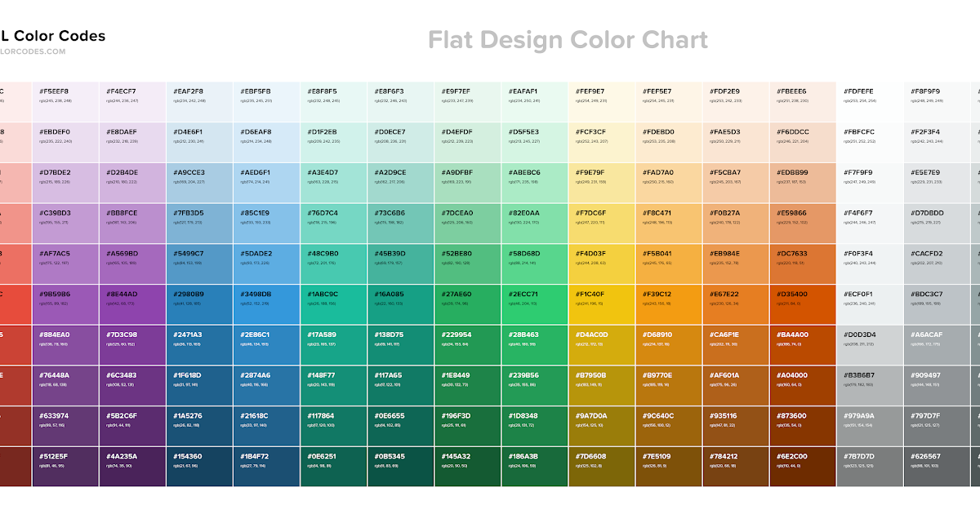Pick the #27AE60 green swatch
Viewport: 980px width, 514px height.
pos(467,304)
